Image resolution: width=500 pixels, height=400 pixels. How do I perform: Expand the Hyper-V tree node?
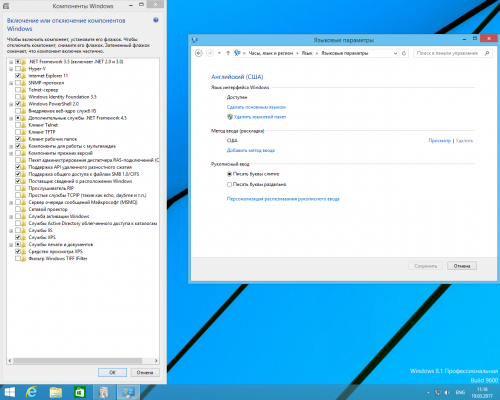[11, 69]
